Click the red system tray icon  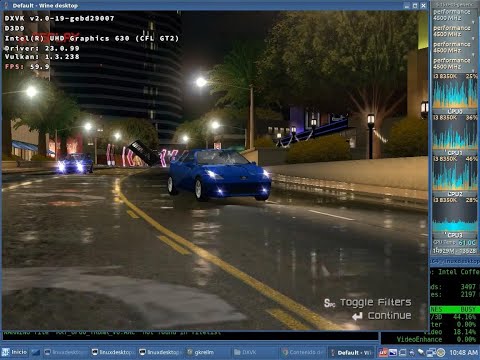383,352
